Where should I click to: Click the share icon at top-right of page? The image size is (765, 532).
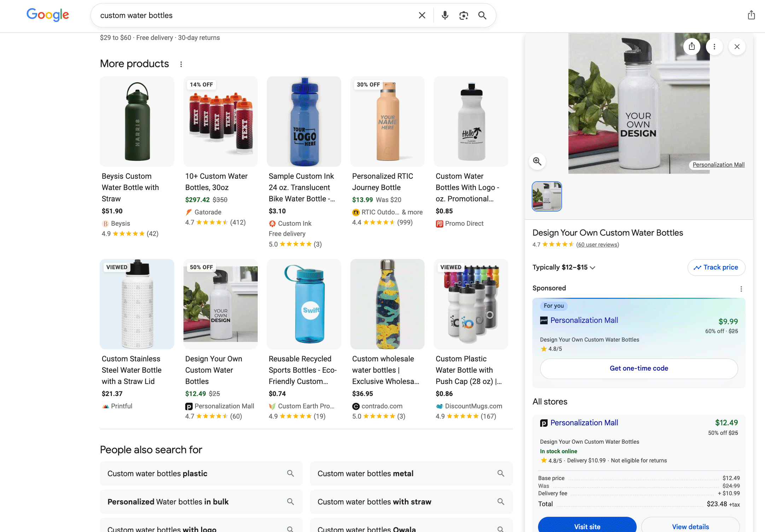tap(751, 15)
